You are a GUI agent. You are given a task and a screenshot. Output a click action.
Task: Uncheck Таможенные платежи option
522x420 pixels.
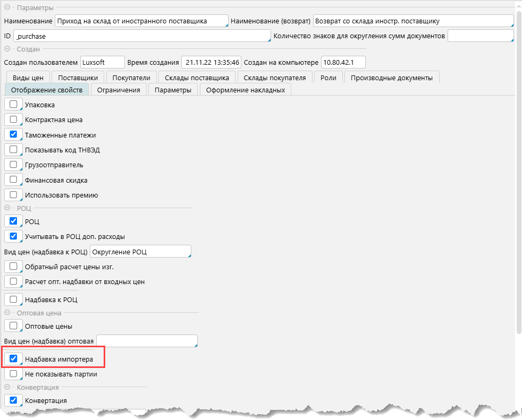(x=13, y=135)
